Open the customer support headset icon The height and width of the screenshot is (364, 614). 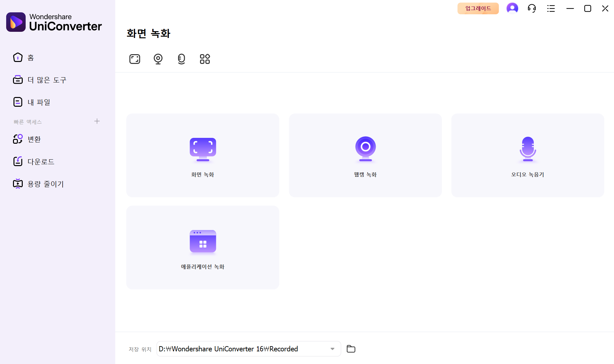pos(532,8)
